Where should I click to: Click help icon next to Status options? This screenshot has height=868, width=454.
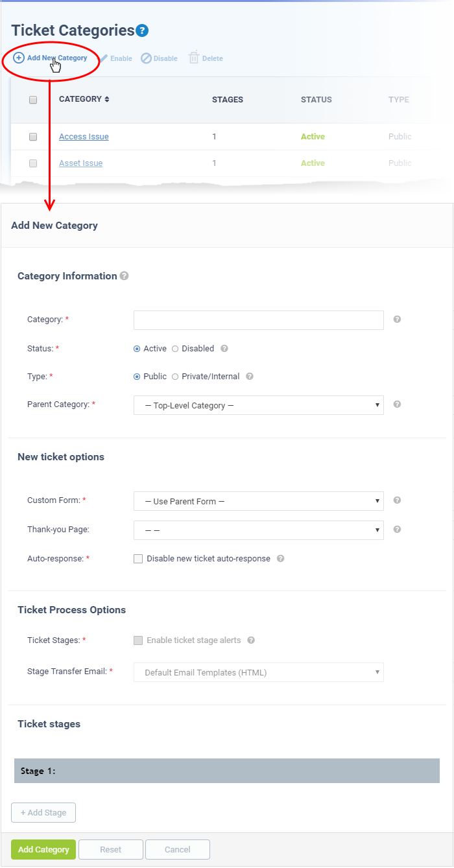224,348
